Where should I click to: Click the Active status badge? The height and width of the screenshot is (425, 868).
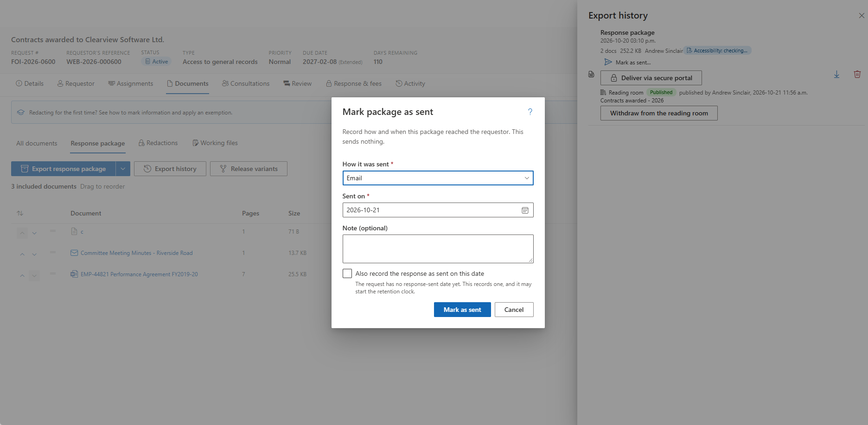(156, 62)
